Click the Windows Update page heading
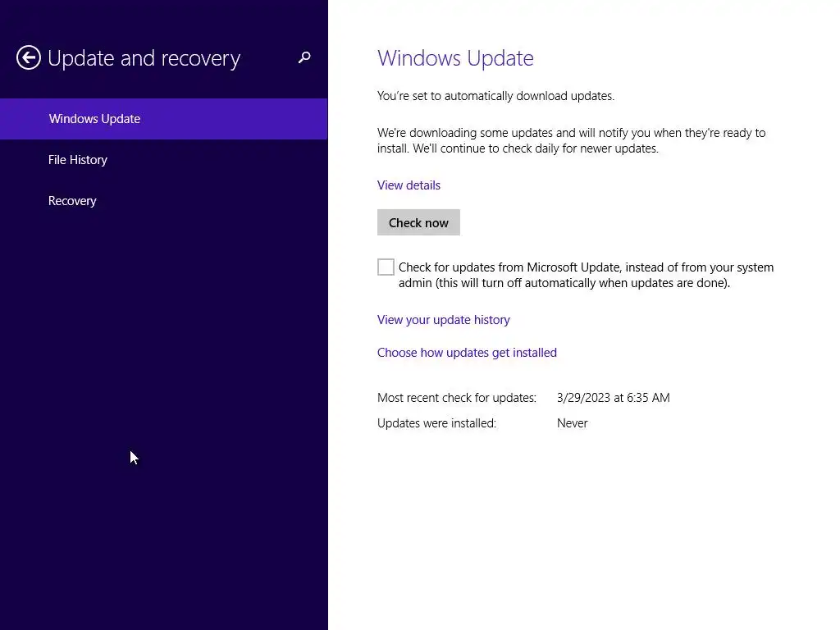 pyautogui.click(x=455, y=58)
